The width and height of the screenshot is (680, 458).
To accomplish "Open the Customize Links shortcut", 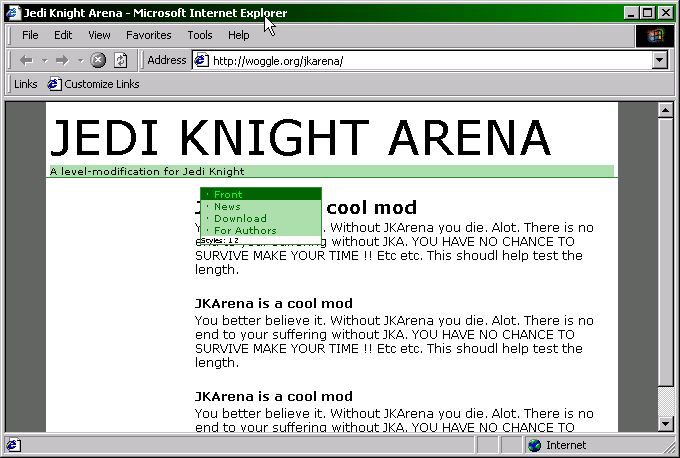I will click(x=94, y=84).
